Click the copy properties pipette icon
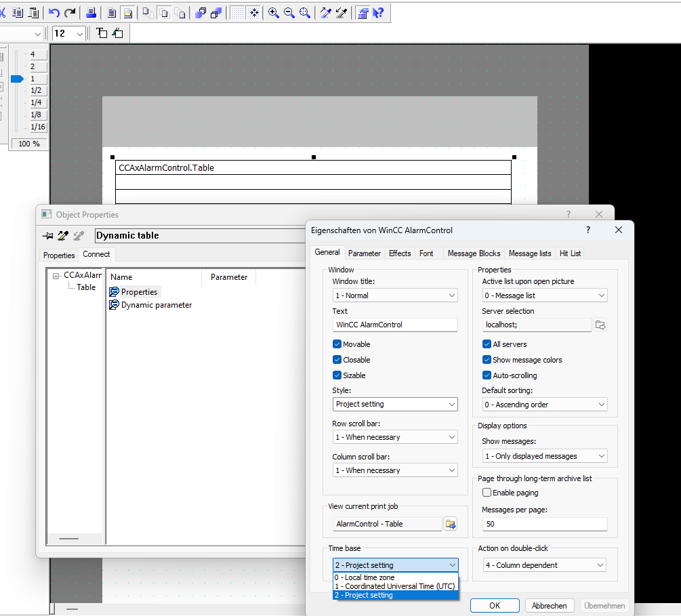 (x=63, y=236)
